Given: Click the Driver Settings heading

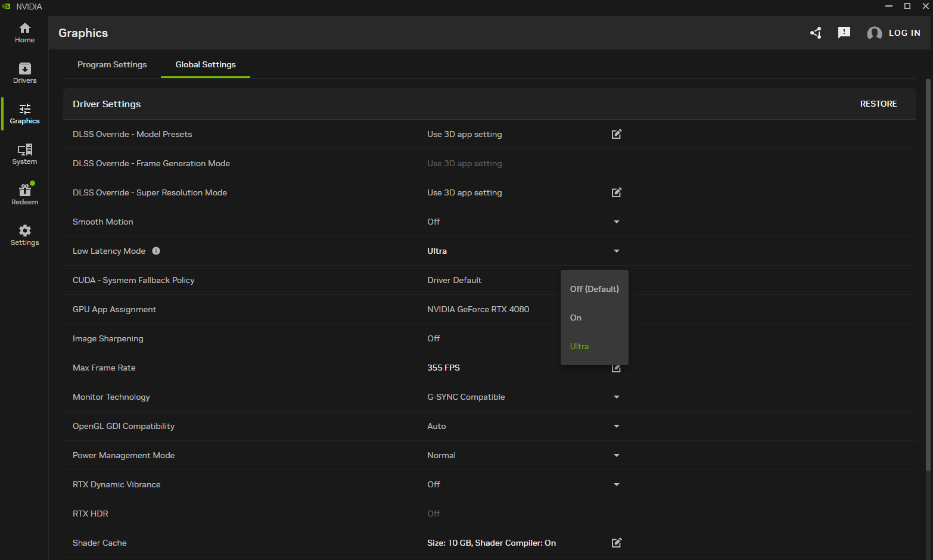Looking at the screenshot, I should (107, 104).
